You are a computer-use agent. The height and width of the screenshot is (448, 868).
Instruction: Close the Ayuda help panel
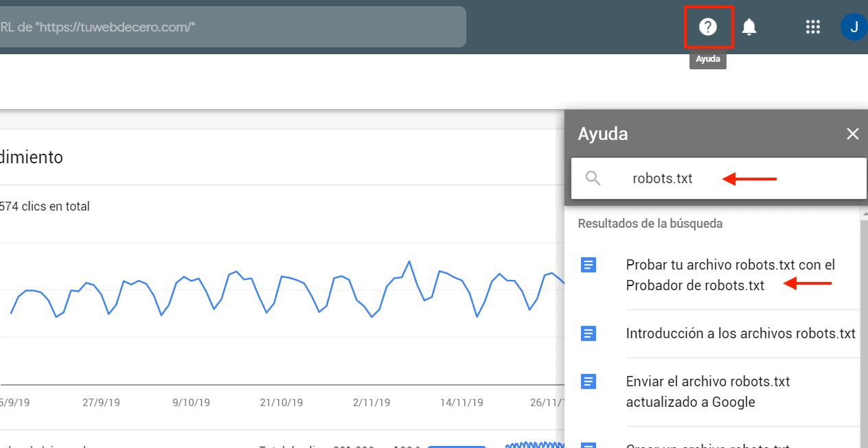[853, 134]
